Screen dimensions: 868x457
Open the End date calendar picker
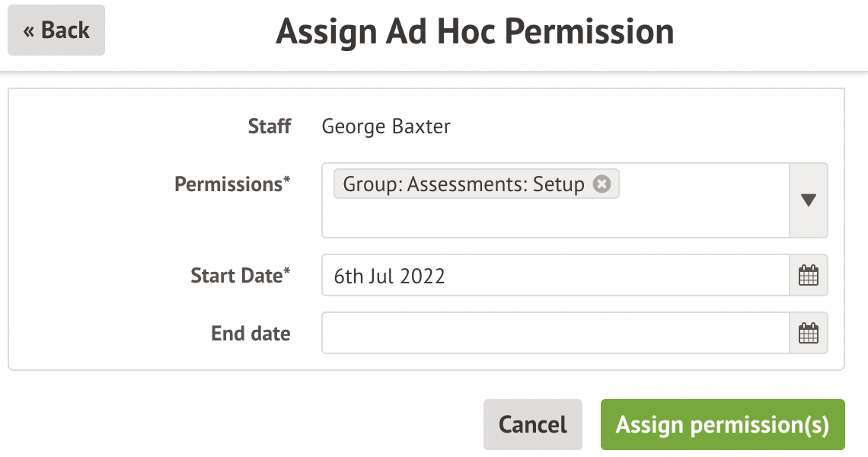click(x=808, y=334)
